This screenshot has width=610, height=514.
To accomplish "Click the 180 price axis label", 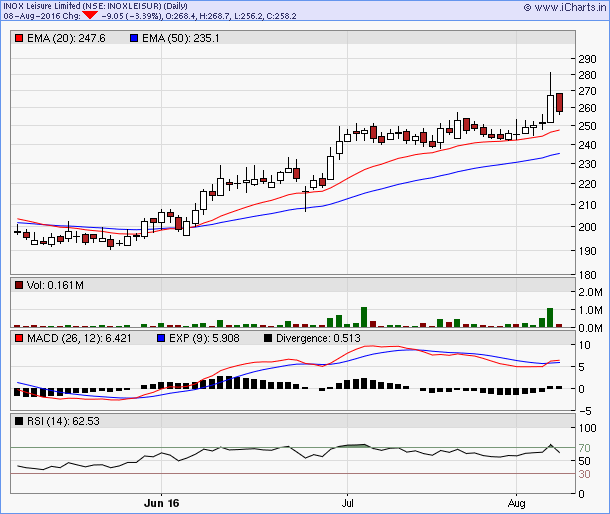I will [x=587, y=275].
